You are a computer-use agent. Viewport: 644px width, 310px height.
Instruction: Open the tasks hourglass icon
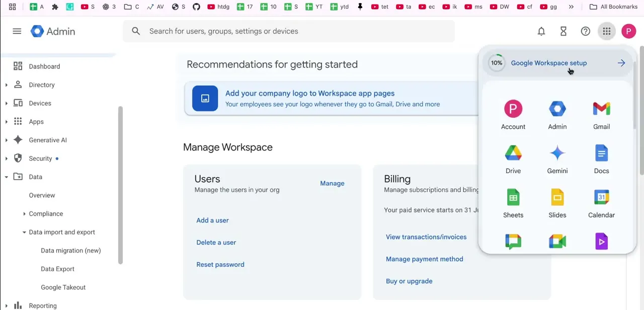click(563, 31)
